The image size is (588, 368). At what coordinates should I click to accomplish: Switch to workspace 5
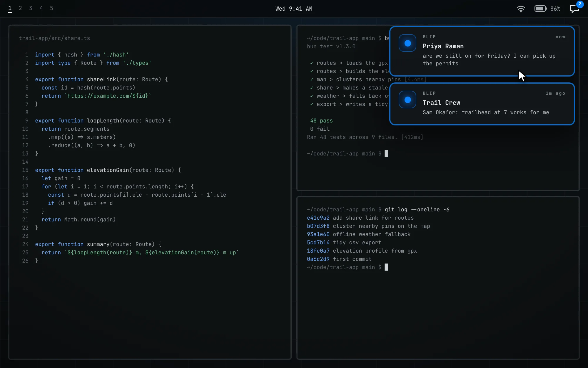(51, 8)
